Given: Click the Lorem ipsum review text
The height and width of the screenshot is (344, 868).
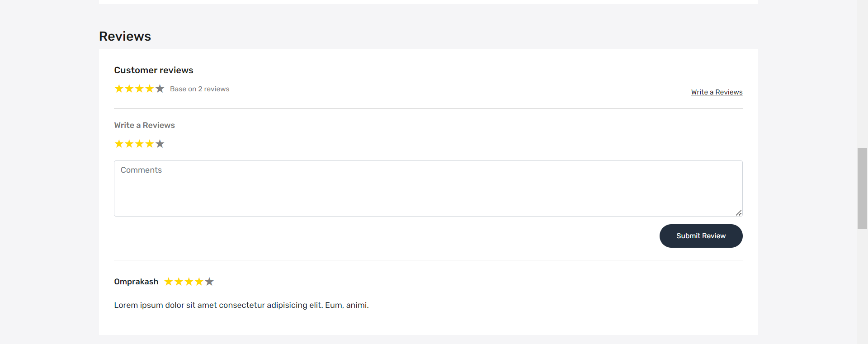Looking at the screenshot, I should tap(241, 305).
